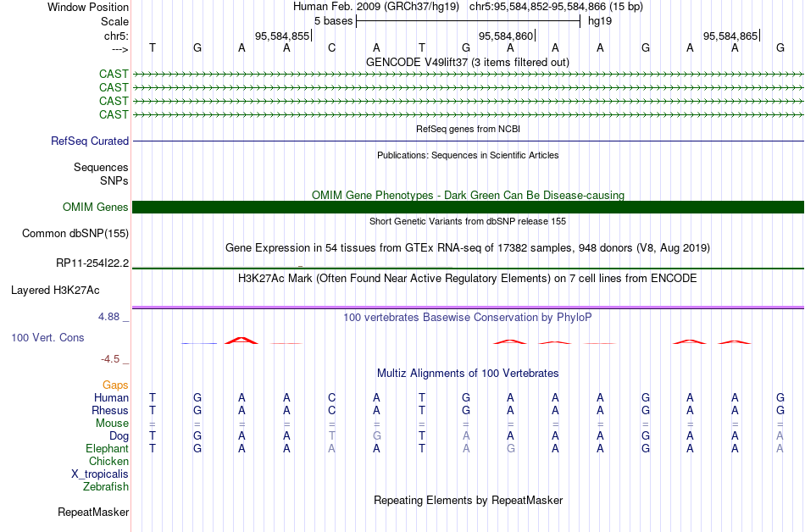Image resolution: width=805 pixels, height=532 pixels.
Task: Click the 4.88 PhyloP maximum value
Action: click(108, 317)
